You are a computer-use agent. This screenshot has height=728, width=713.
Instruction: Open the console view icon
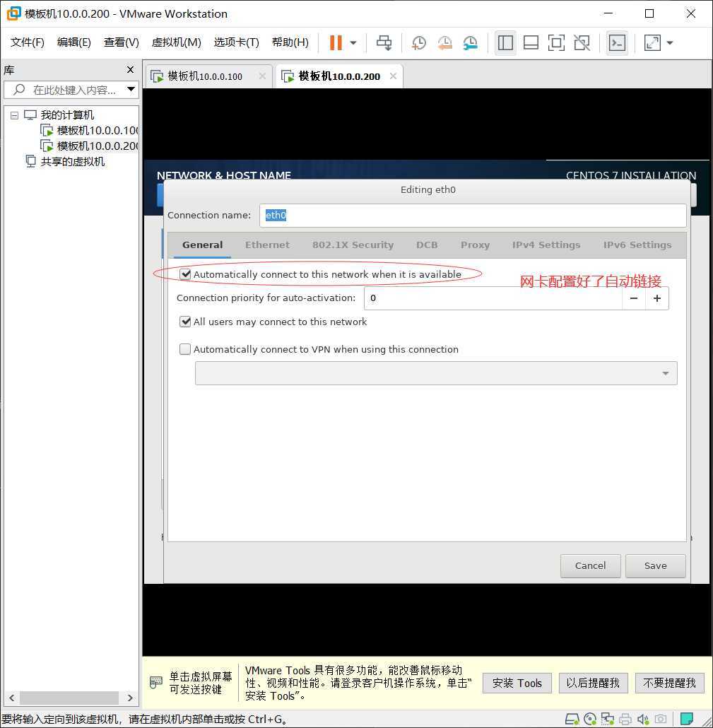click(x=617, y=42)
